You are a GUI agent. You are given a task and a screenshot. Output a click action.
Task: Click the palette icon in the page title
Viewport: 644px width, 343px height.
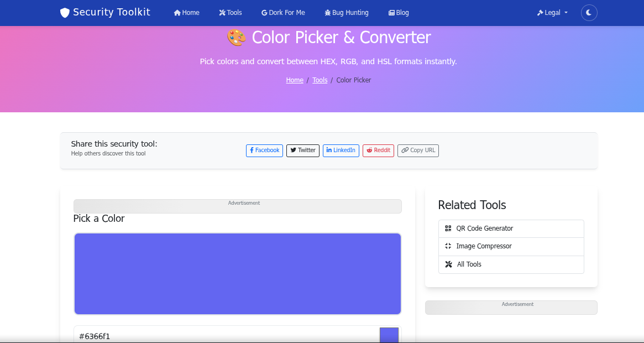pos(237,38)
